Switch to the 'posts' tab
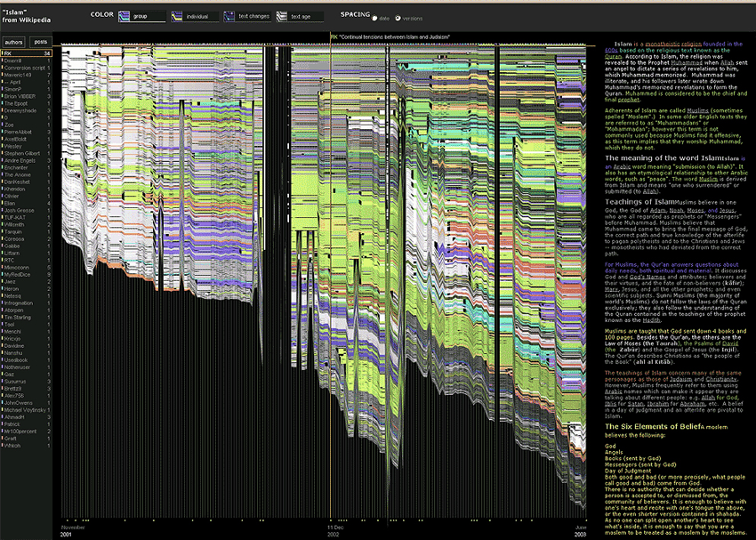 click(39, 42)
